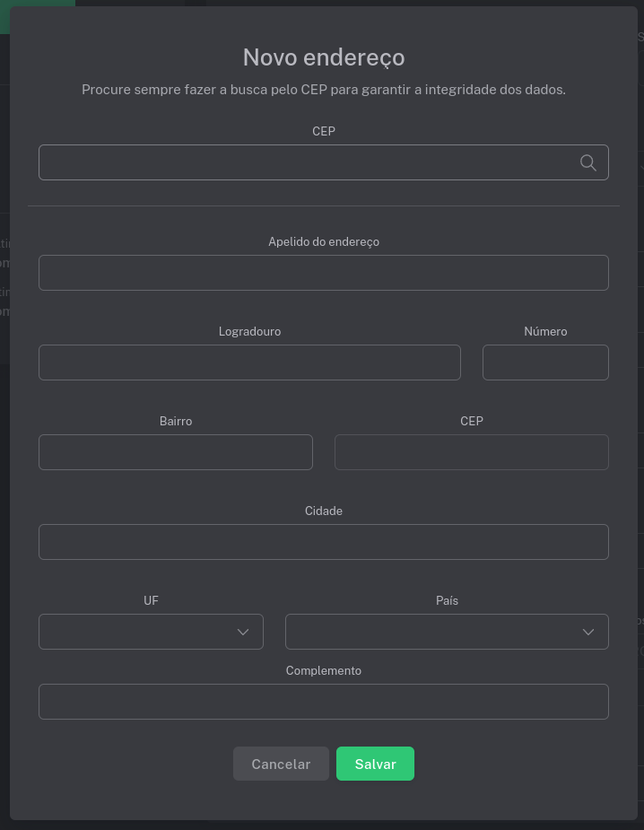Screen dimensions: 644x830
Task: Click the Complemento text box
Action: tap(323, 702)
